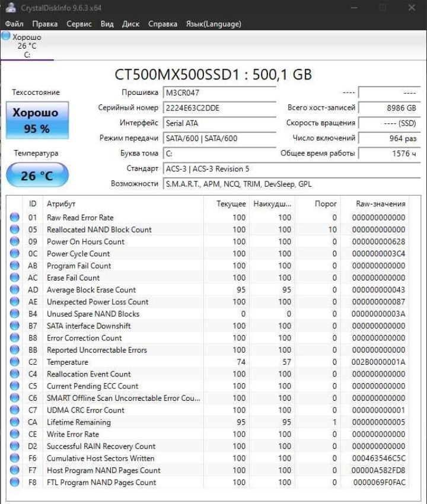Open the Правка menu

click(44, 24)
